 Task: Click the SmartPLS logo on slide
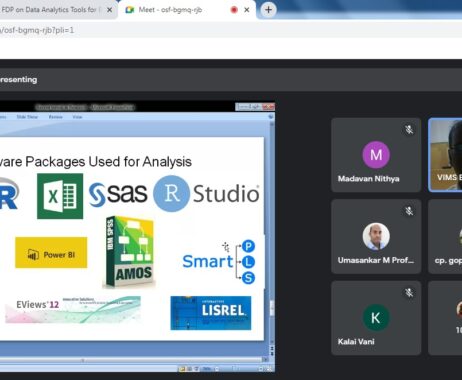(219, 262)
